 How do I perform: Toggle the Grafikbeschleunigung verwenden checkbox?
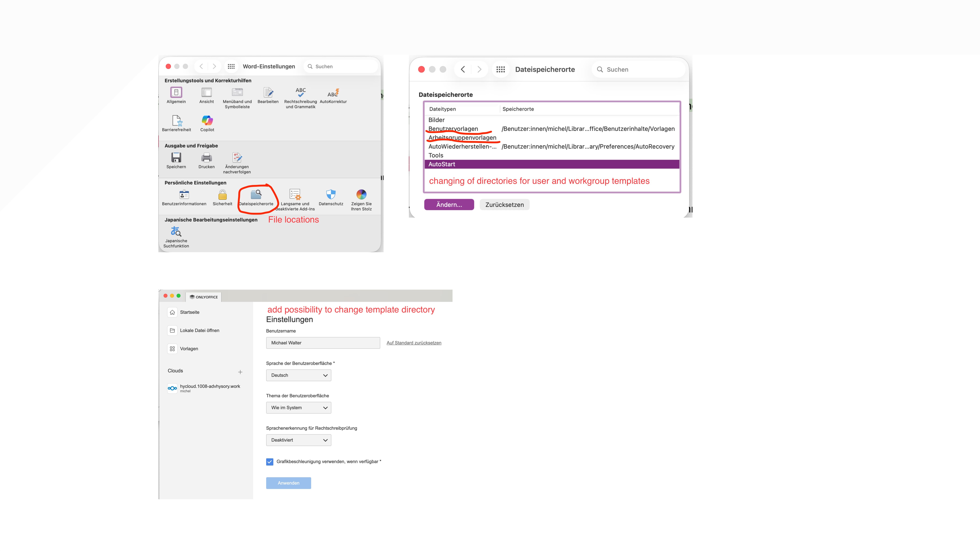pyautogui.click(x=270, y=462)
